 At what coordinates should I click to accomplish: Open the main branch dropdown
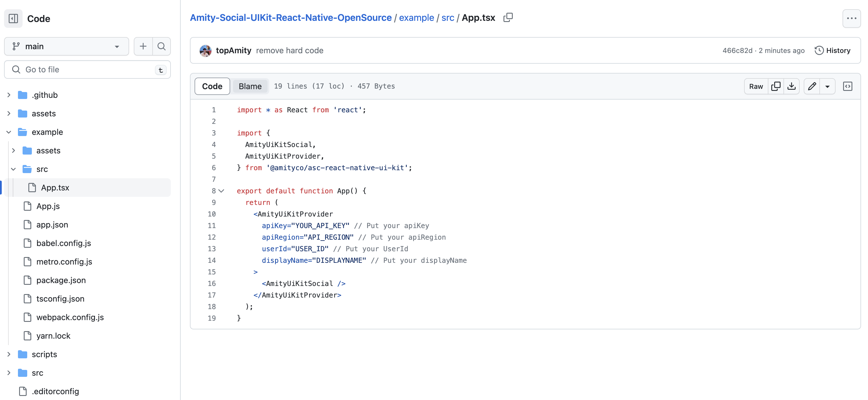[x=66, y=46]
